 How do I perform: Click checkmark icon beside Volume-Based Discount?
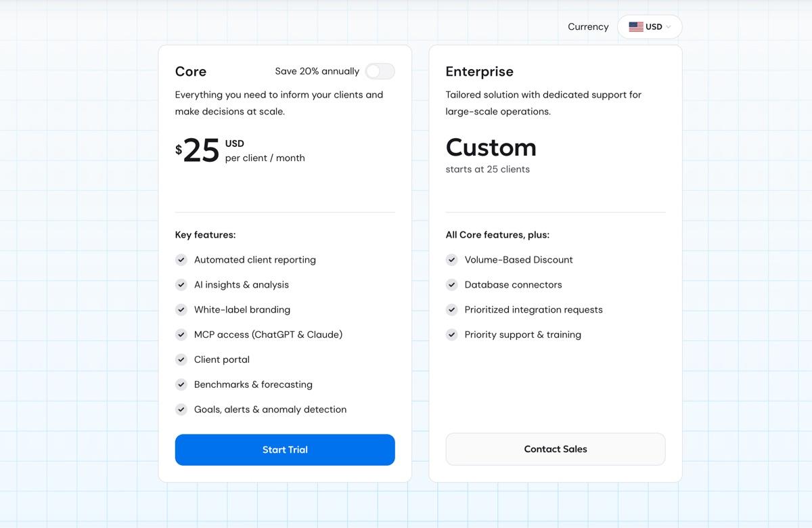(x=452, y=260)
